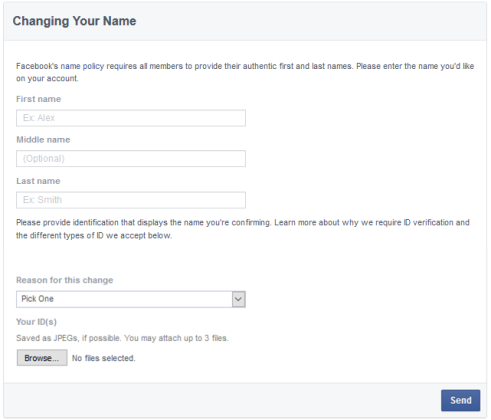The width and height of the screenshot is (491, 420).
Task: Click the Your ID(s) label
Action: (x=36, y=322)
